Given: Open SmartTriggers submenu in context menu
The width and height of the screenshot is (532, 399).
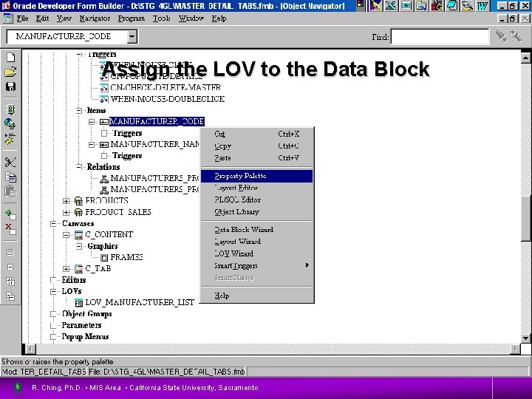Looking at the screenshot, I should pyautogui.click(x=257, y=266).
